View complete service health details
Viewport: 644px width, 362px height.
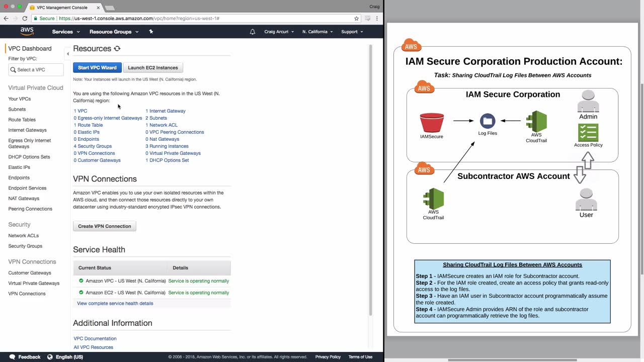(115, 303)
